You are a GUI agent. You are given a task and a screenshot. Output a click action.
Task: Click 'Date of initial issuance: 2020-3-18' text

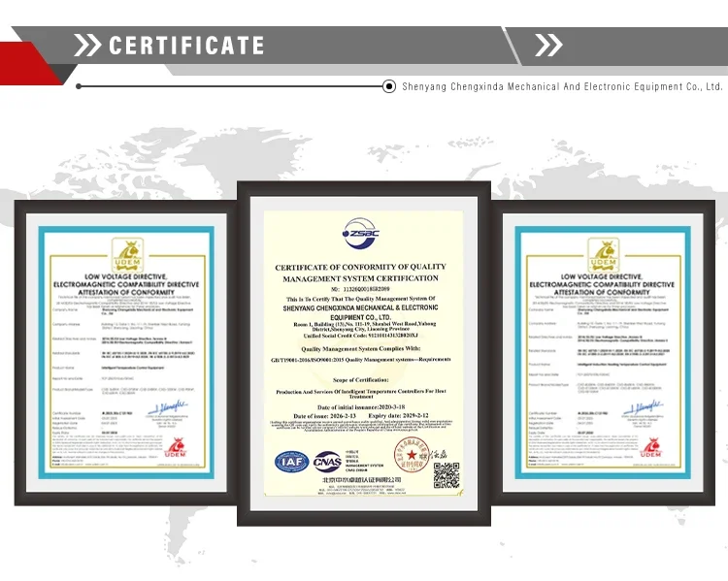pos(361,407)
